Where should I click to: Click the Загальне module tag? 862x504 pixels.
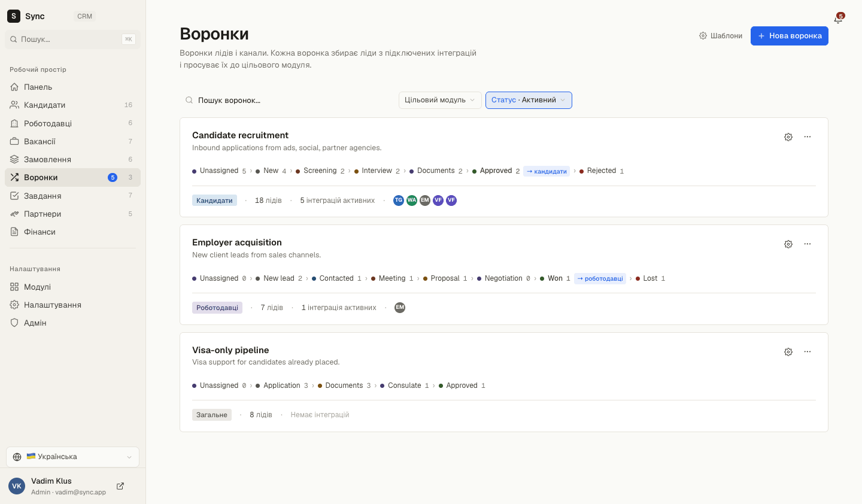[x=212, y=415]
